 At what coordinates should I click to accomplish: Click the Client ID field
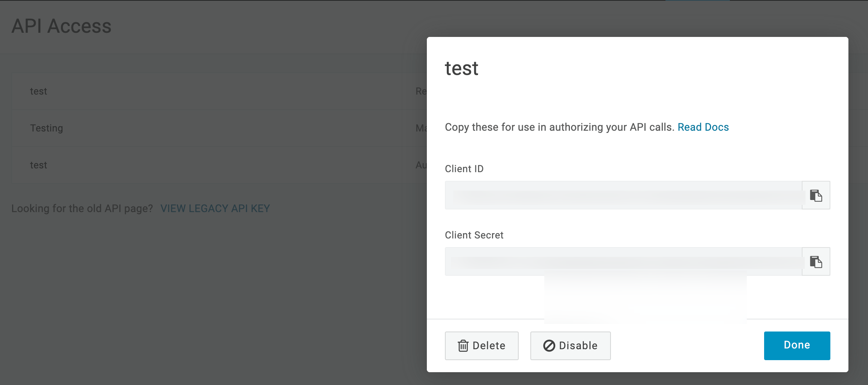tap(623, 195)
